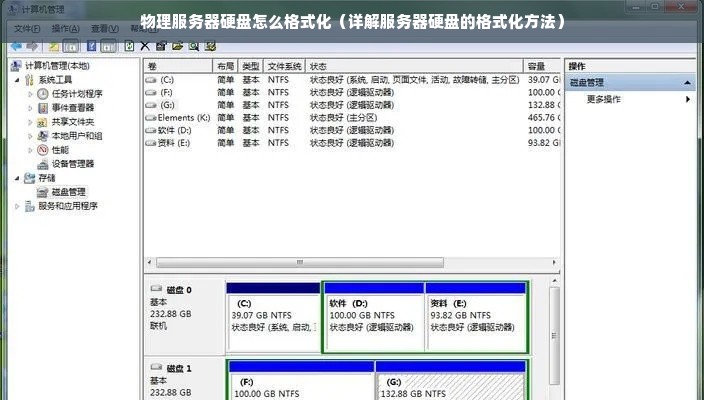Click the 465.76 capacity cell
Screen dimensions: 704x400
coord(544,118)
